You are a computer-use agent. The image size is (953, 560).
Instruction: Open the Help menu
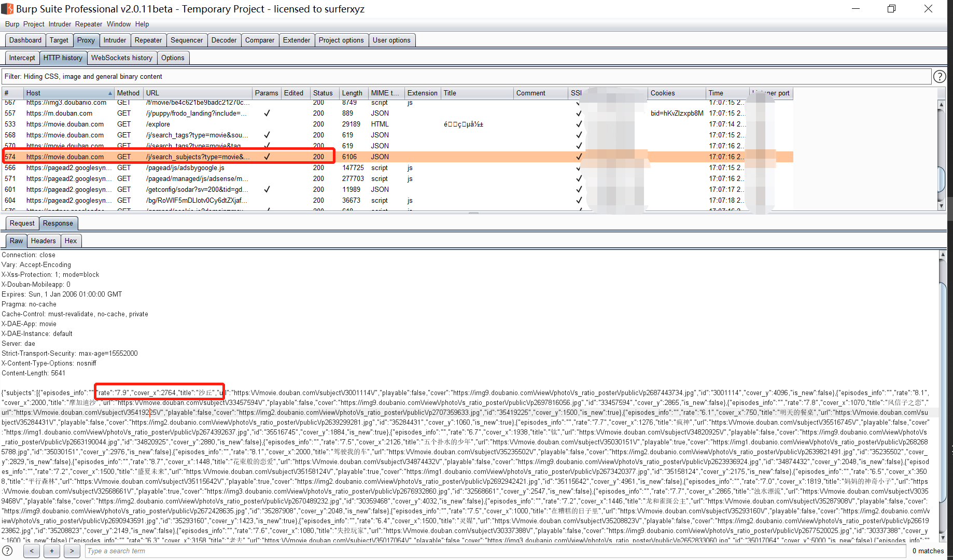142,24
